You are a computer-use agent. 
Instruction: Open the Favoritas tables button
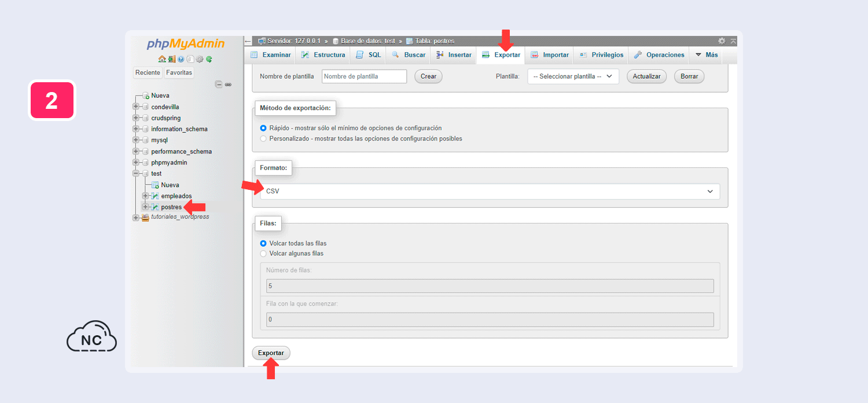179,73
